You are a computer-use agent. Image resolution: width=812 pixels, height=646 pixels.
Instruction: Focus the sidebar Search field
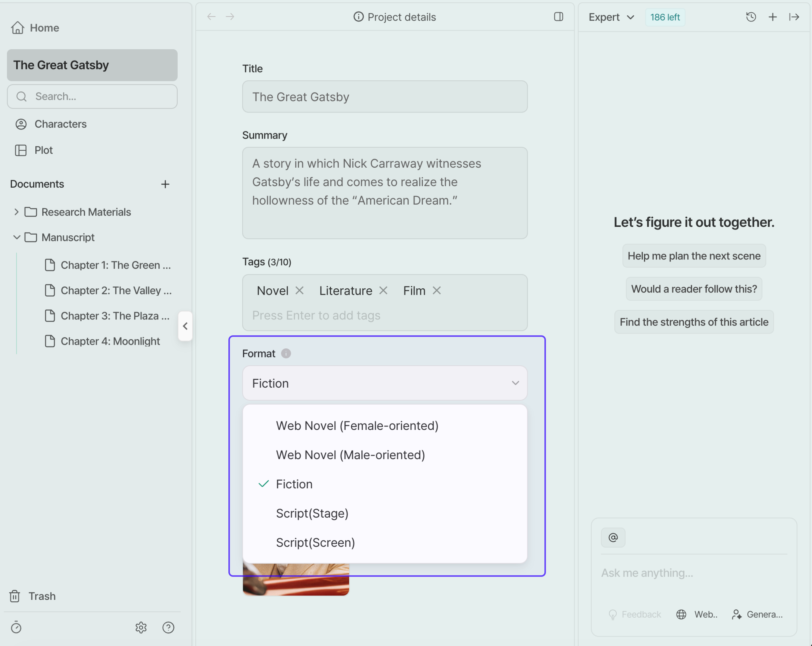(x=92, y=96)
